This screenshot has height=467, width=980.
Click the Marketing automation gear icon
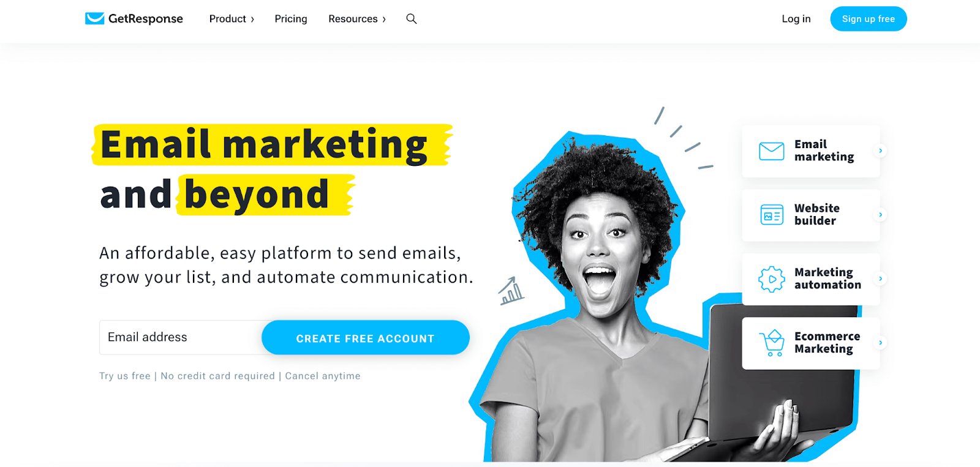click(772, 279)
